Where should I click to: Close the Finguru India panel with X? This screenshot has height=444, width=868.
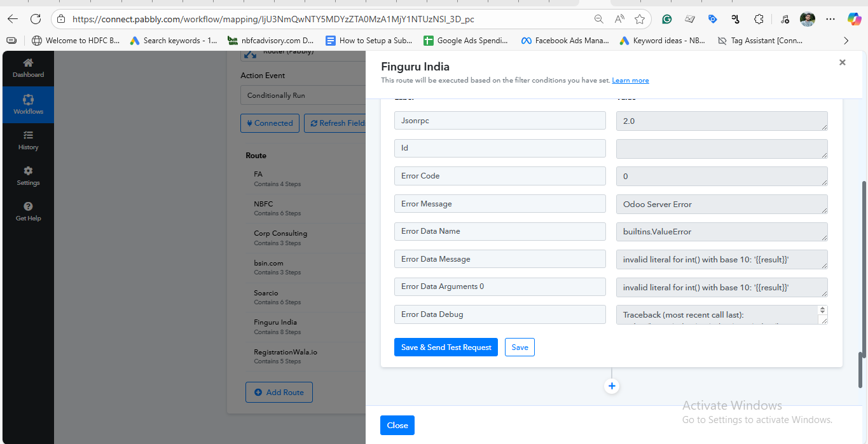click(x=842, y=62)
